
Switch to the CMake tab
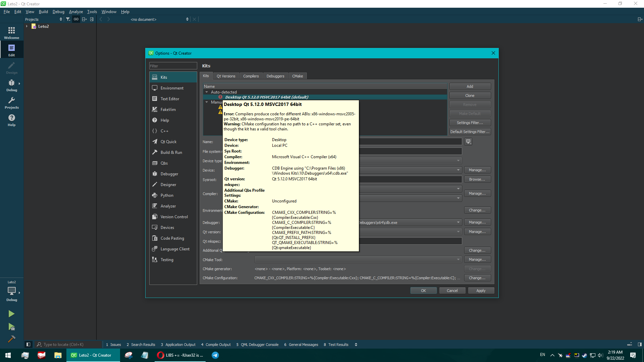(x=298, y=76)
